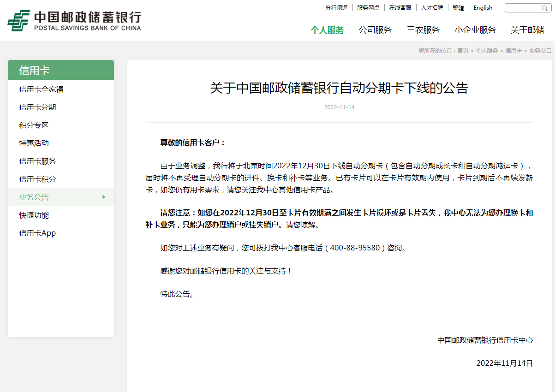
Task: Open 人才招聘 top link
Action: pyautogui.click(x=432, y=8)
